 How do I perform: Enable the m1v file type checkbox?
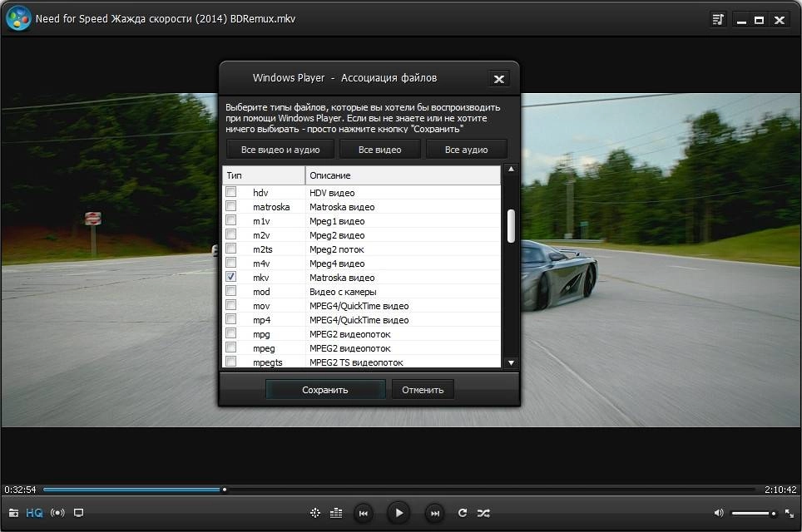pos(231,220)
